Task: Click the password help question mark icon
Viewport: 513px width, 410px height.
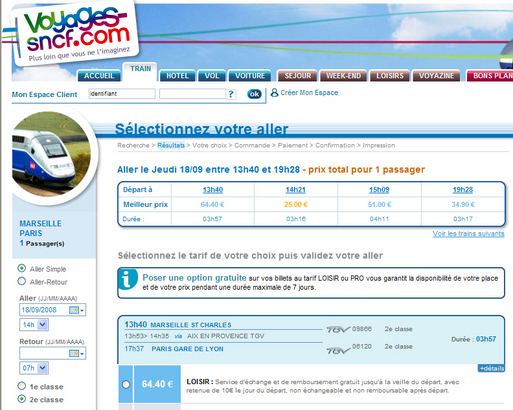Action: pyautogui.click(x=231, y=94)
